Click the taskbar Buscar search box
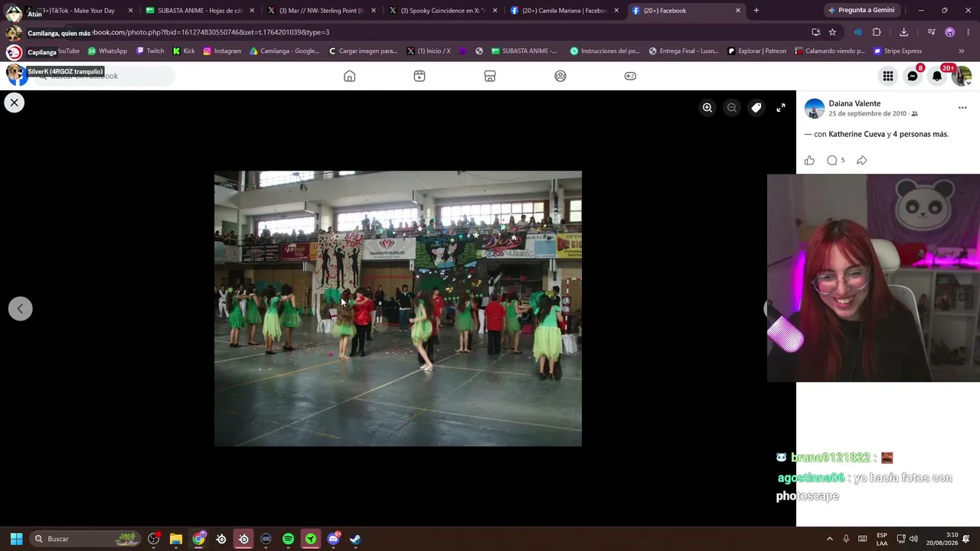 click(x=86, y=539)
